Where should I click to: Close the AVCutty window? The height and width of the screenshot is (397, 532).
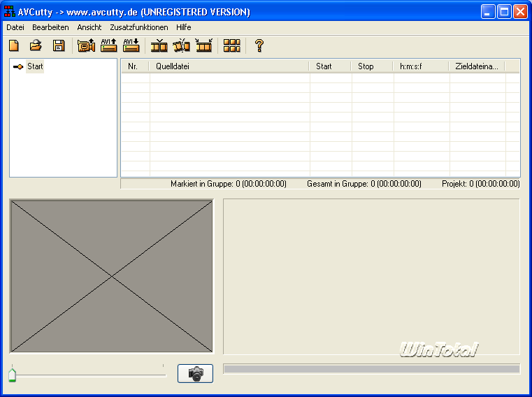[520, 12]
